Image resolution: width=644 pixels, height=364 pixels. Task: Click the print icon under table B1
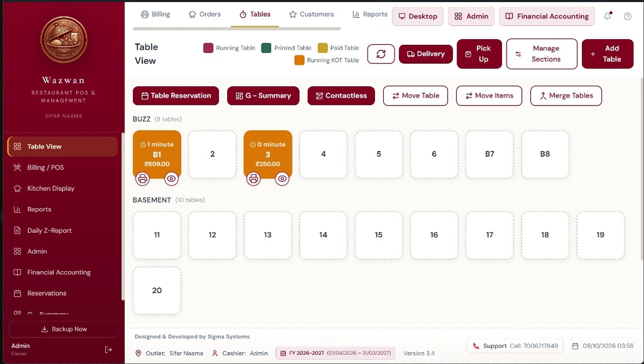[x=142, y=179]
